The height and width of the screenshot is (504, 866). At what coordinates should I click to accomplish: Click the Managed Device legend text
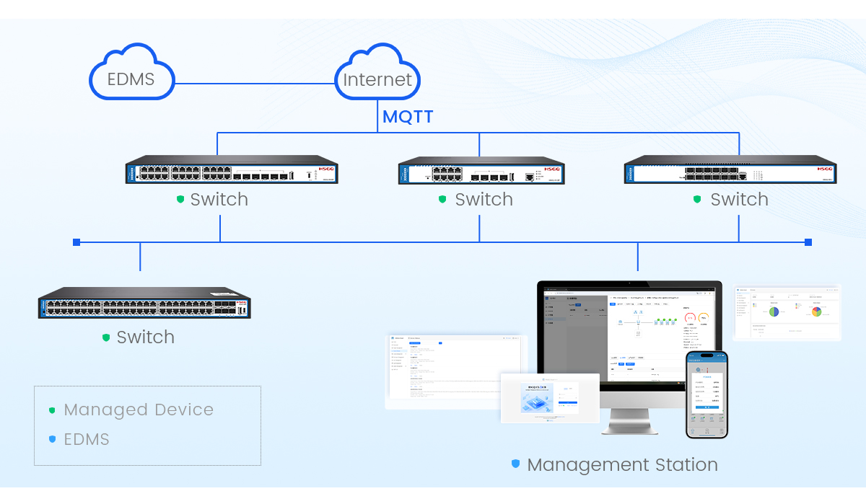pyautogui.click(x=139, y=410)
